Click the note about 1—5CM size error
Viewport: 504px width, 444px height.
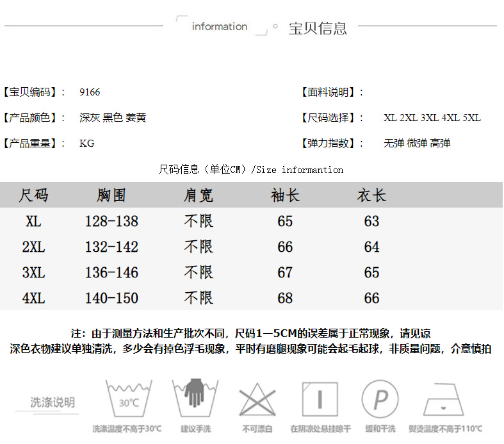(250, 333)
